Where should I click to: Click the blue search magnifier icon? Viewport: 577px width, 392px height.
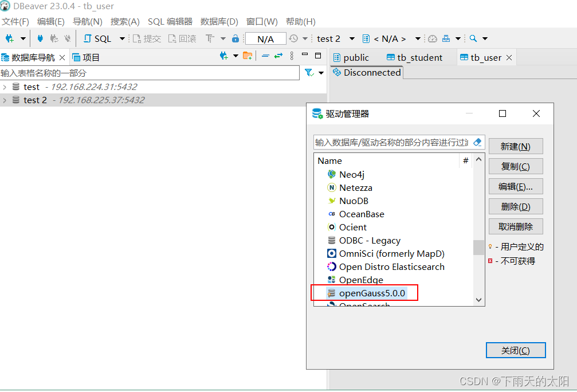point(473,38)
